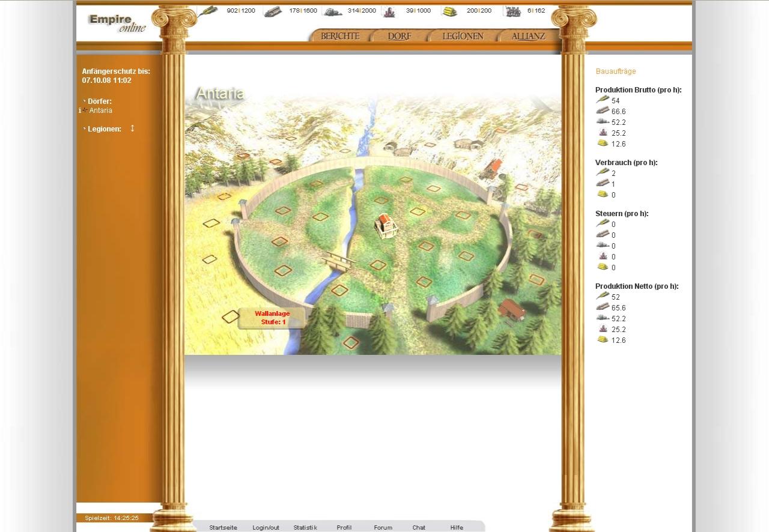Click the Spielzeit 14:25:25 clock
The image size is (769, 532).
pos(112,518)
